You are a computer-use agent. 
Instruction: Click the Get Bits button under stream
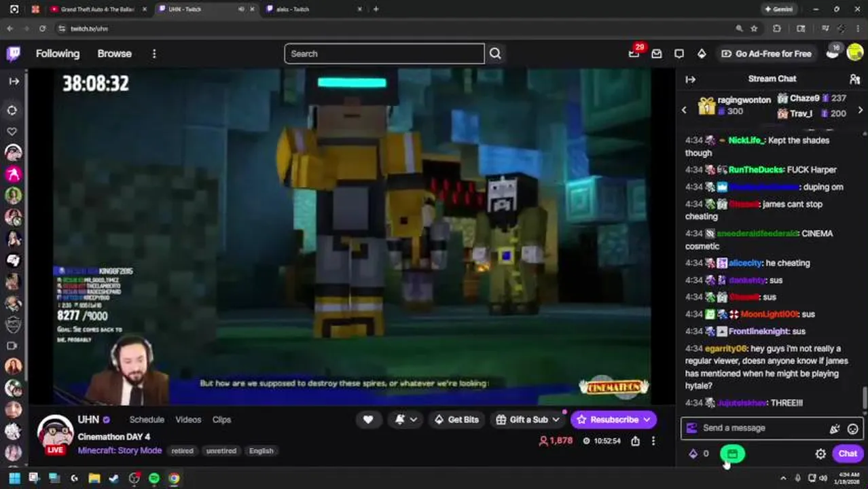[x=455, y=420]
